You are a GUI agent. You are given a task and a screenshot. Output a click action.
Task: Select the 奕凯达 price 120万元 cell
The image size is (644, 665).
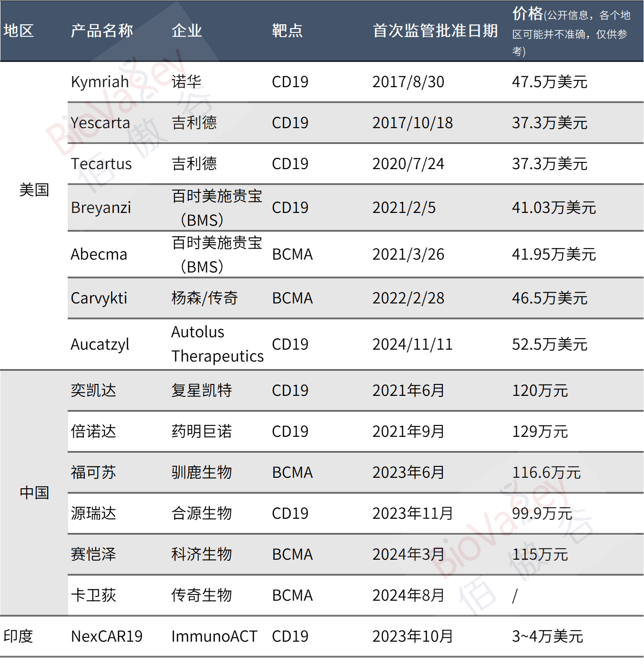541,391
